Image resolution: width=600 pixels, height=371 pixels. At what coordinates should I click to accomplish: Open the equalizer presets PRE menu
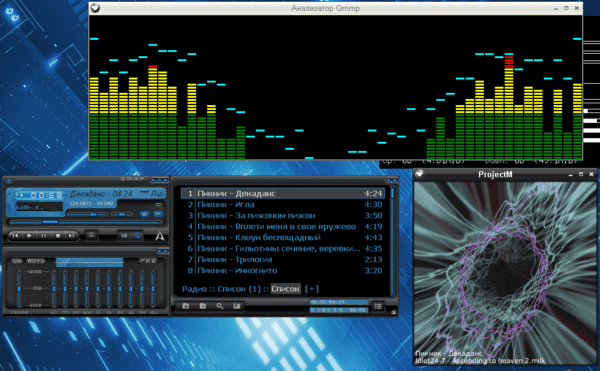[x=147, y=261]
